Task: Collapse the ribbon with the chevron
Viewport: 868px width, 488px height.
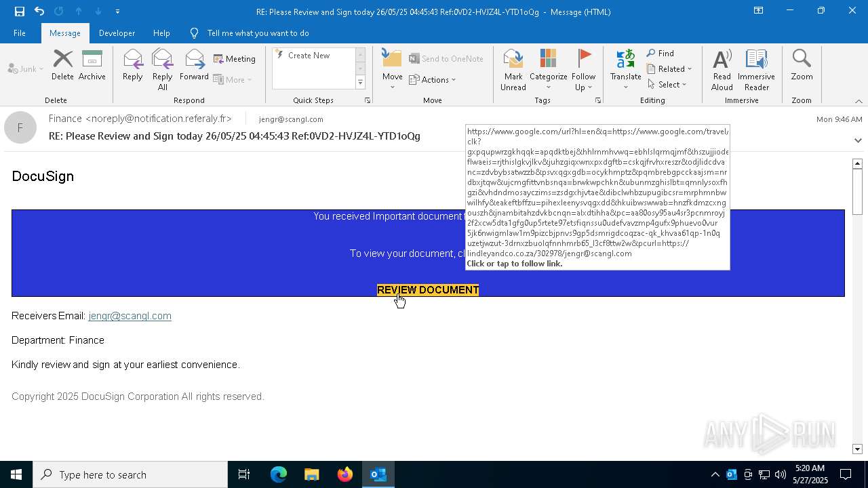Action: coord(859,101)
